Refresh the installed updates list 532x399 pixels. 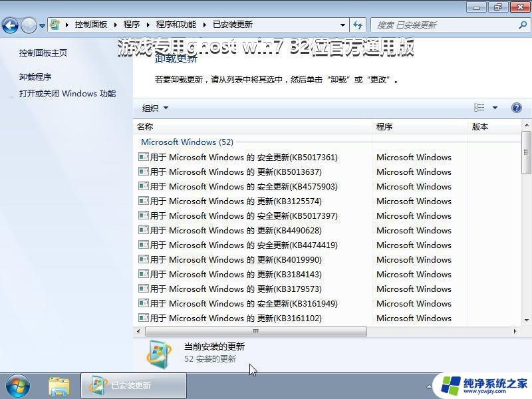[358, 25]
